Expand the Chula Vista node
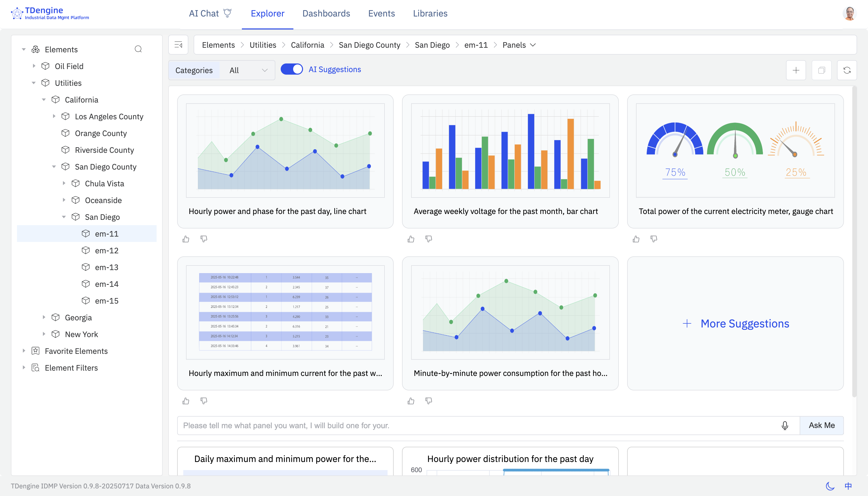This screenshot has width=868, height=496. click(64, 183)
